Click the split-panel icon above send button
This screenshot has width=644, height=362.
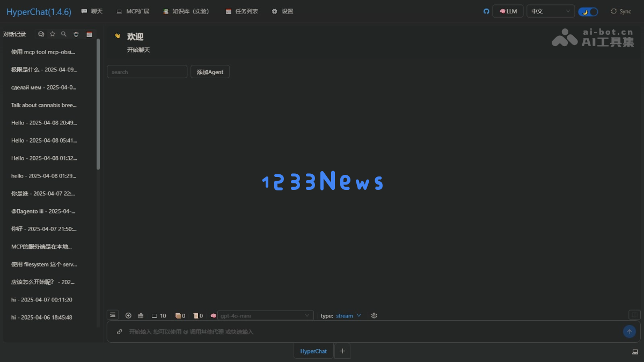[x=634, y=315]
